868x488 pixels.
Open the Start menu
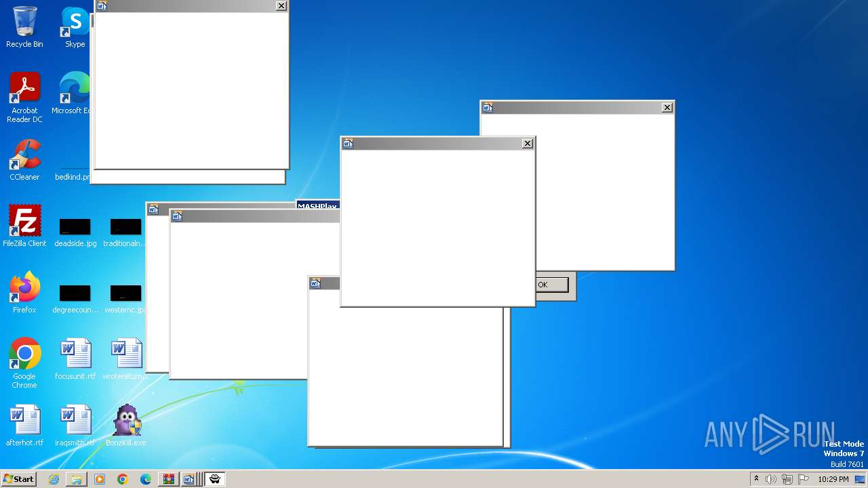point(18,479)
